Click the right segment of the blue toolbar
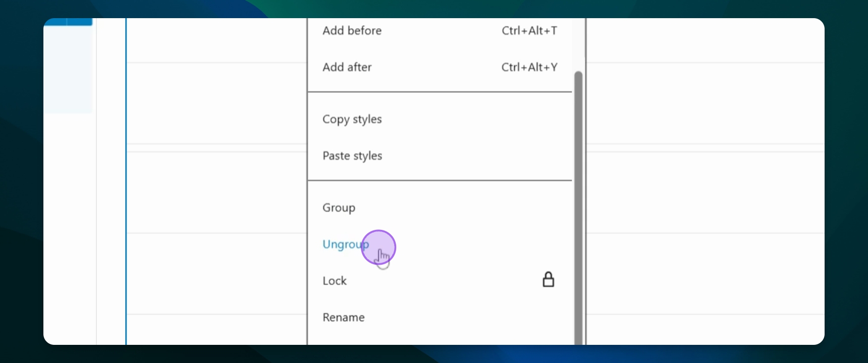The height and width of the screenshot is (363, 868). tap(80, 22)
